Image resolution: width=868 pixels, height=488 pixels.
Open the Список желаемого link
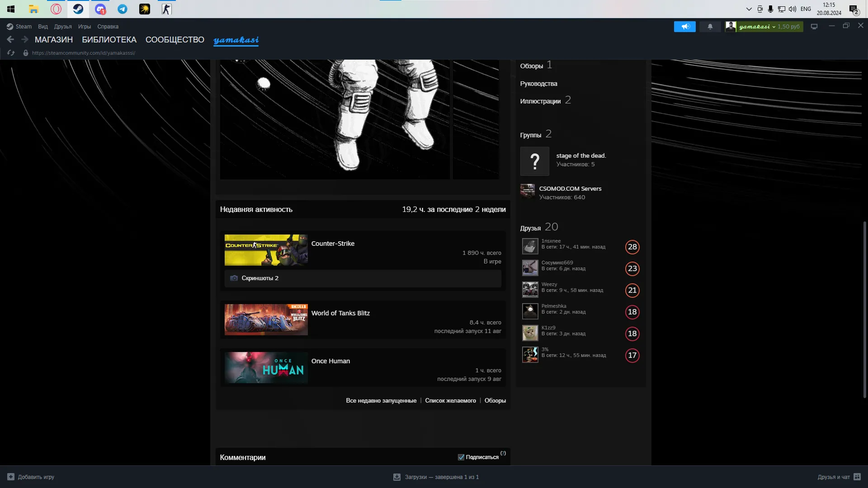[x=450, y=401]
